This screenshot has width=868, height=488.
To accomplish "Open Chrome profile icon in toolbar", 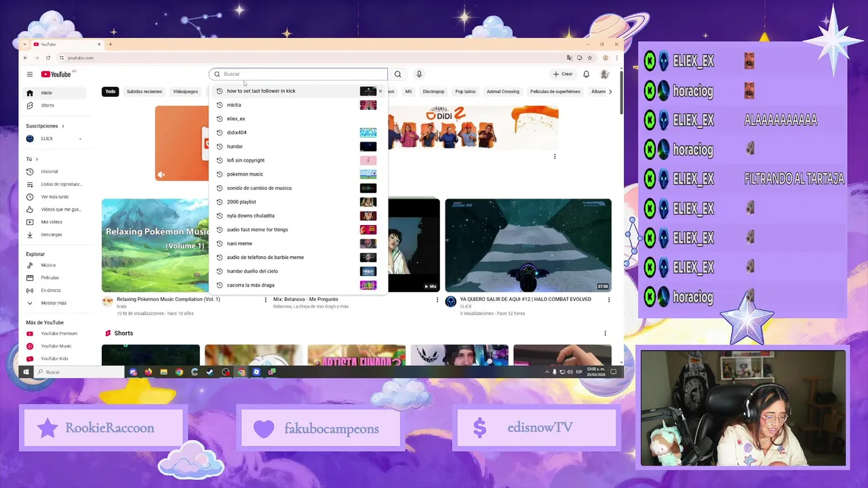I will pos(606,58).
